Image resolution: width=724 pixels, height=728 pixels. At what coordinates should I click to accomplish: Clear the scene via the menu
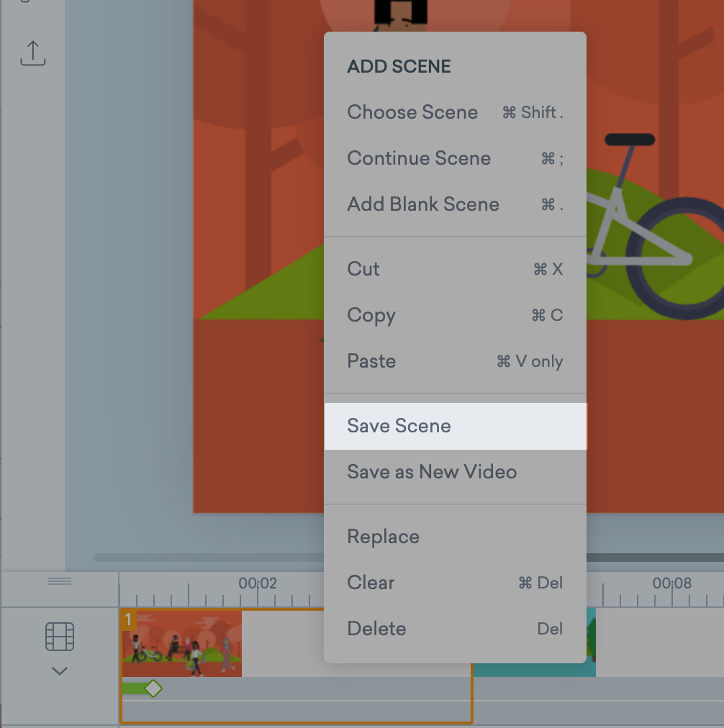pos(371,583)
